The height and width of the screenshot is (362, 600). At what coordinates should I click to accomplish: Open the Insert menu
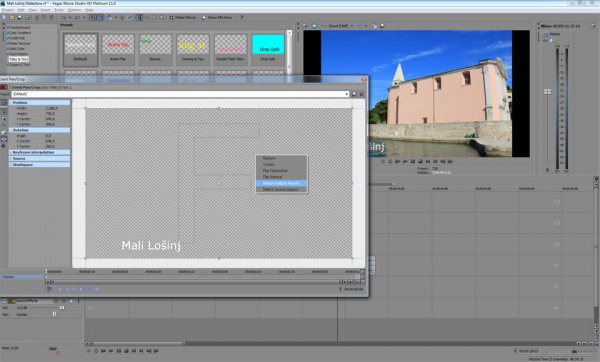tap(45, 10)
